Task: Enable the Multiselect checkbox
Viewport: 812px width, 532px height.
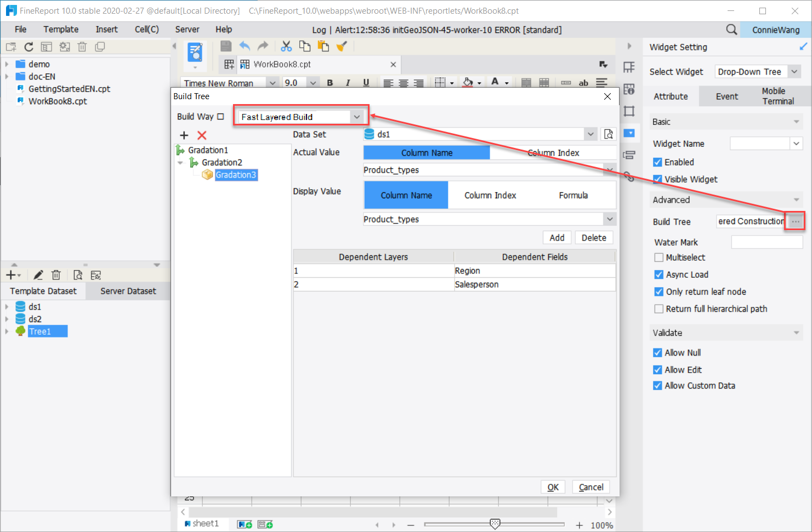Action: 658,257
